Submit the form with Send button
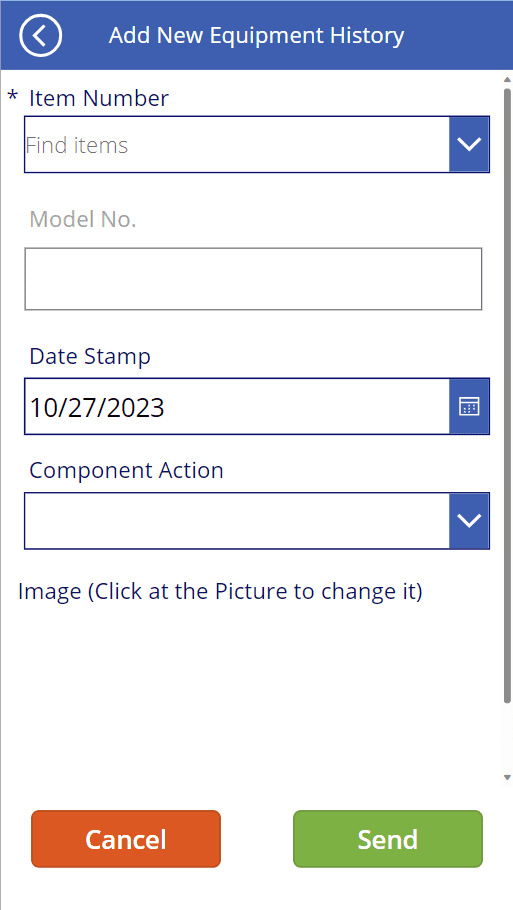The image size is (513, 910). 388,839
